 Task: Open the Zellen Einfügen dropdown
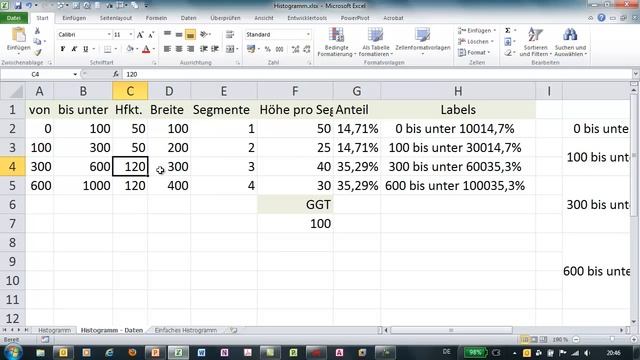pos(477,31)
